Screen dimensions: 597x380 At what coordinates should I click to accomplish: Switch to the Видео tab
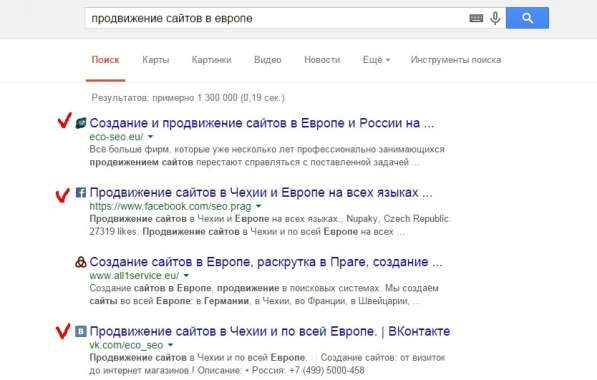[268, 60]
